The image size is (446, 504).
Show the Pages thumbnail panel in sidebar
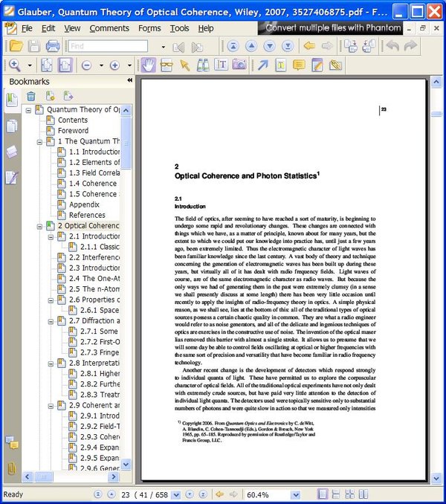(x=12, y=126)
